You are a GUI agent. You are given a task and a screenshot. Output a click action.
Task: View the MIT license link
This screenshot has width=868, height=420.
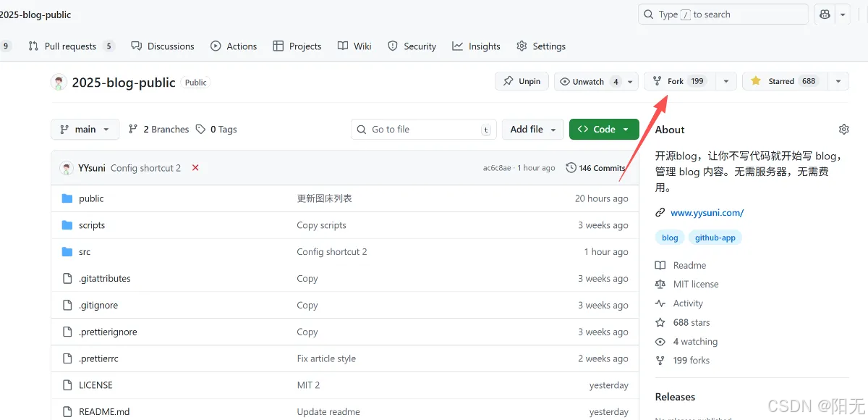click(687, 285)
